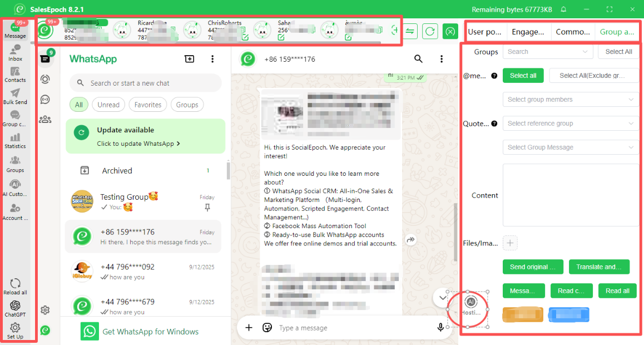Screen dimensions: 644x345
Task: Switch to the Common tab
Action: [x=572, y=32]
